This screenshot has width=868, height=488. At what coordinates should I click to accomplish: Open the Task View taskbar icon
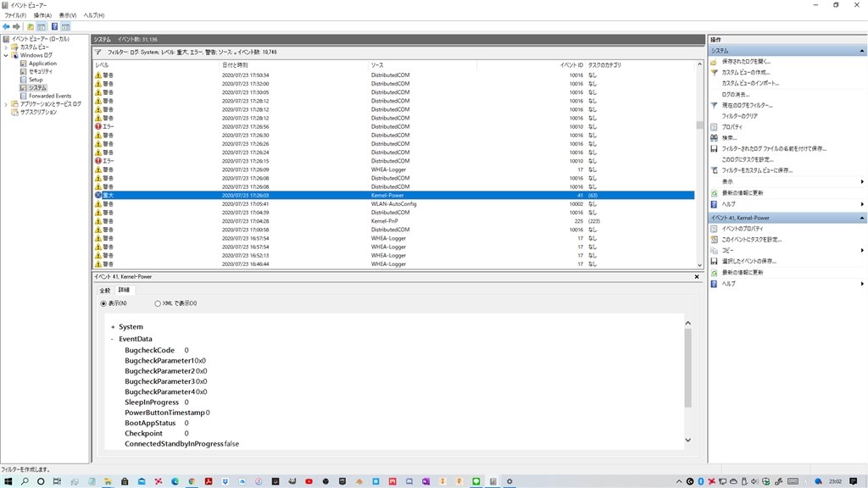coord(57,481)
